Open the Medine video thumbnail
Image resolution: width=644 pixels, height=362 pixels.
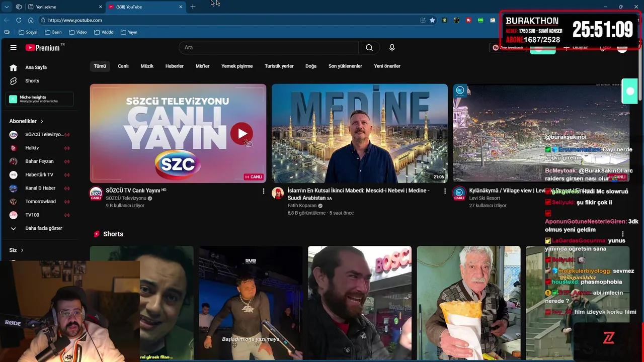pos(360,133)
